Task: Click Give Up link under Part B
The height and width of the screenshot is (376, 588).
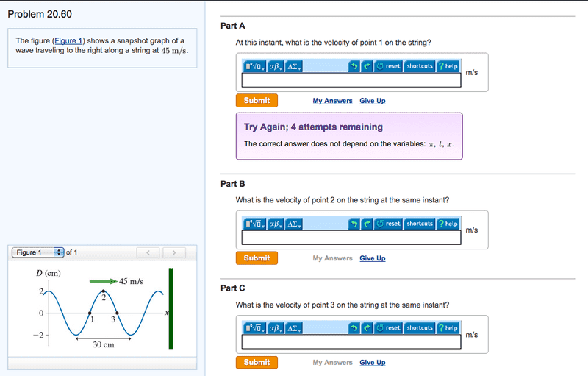Action: pos(372,258)
